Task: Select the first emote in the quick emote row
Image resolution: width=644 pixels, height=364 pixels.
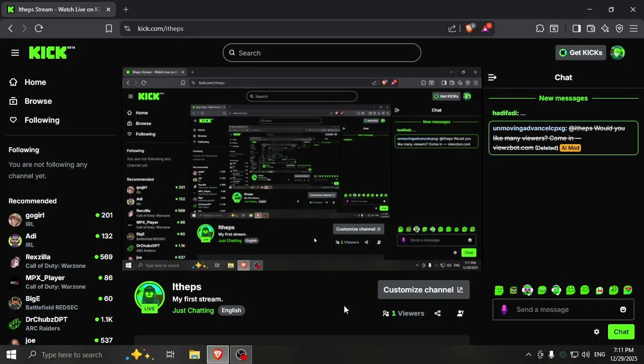Action: click(x=499, y=290)
